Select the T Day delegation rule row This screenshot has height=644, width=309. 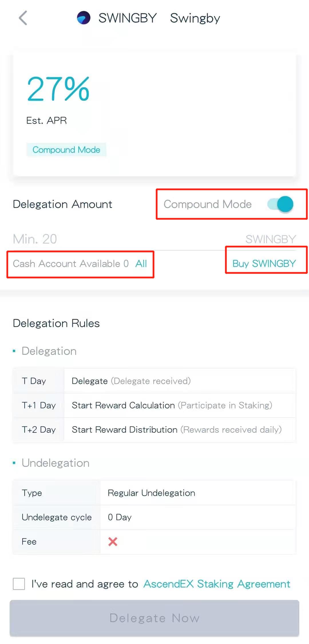point(154,381)
